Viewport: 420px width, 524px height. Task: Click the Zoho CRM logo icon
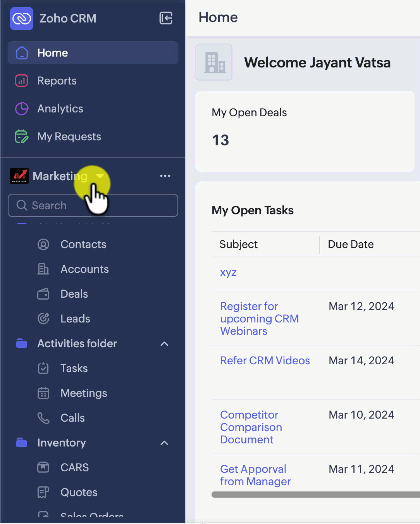pyautogui.click(x=22, y=18)
